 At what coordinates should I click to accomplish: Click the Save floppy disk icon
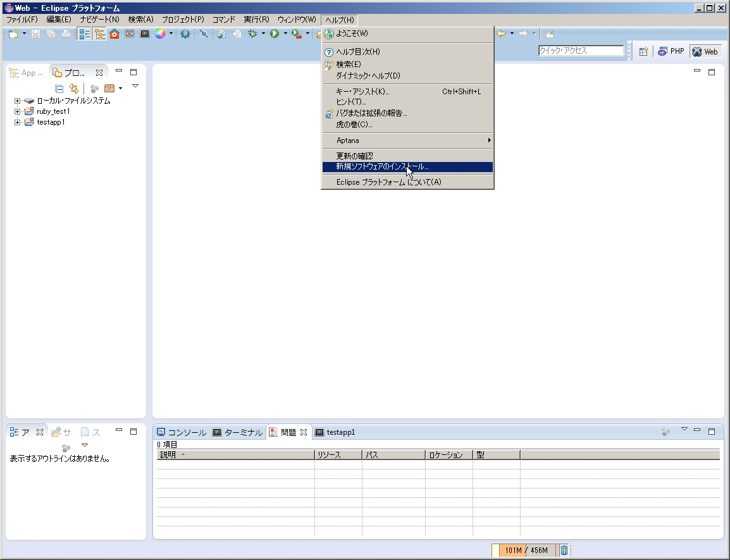(x=36, y=34)
